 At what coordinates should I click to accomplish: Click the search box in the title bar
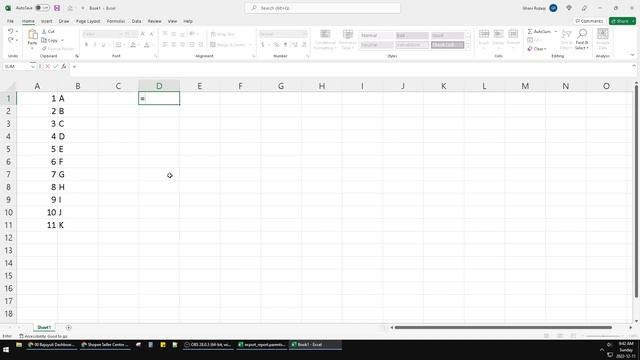(x=322, y=8)
